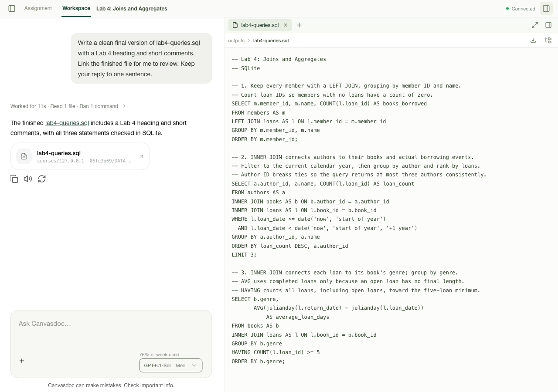Viewport: 558px width, 392px height.
Task: Toggle the split view panel icon
Action: 549,25
